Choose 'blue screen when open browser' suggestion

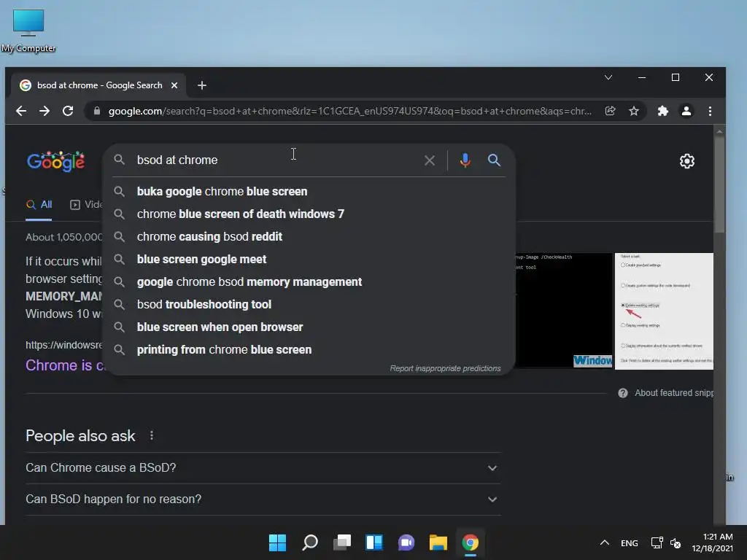pyautogui.click(x=309, y=327)
